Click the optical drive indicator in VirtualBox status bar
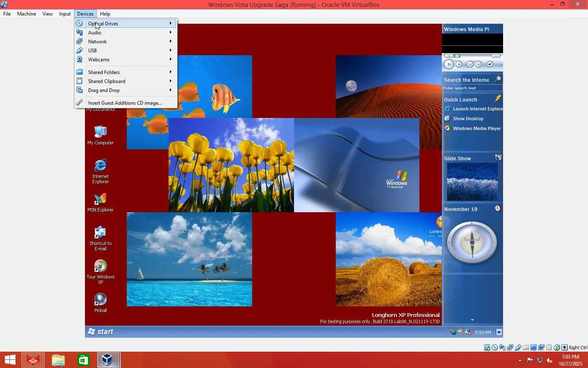Viewport: 588px width, 368px height. [495, 348]
